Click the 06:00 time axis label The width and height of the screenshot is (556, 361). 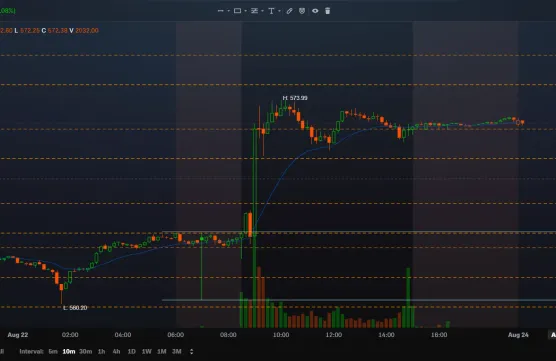click(x=176, y=335)
